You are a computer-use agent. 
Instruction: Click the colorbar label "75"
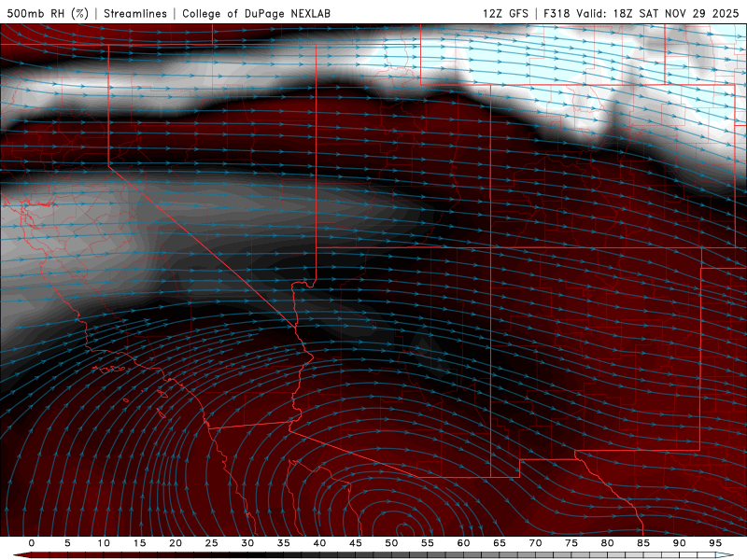(571, 543)
